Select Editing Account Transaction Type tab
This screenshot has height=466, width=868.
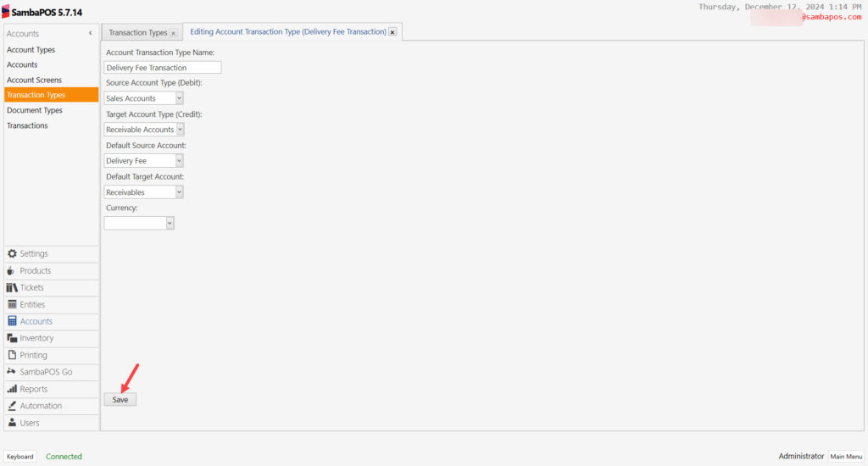click(x=288, y=31)
